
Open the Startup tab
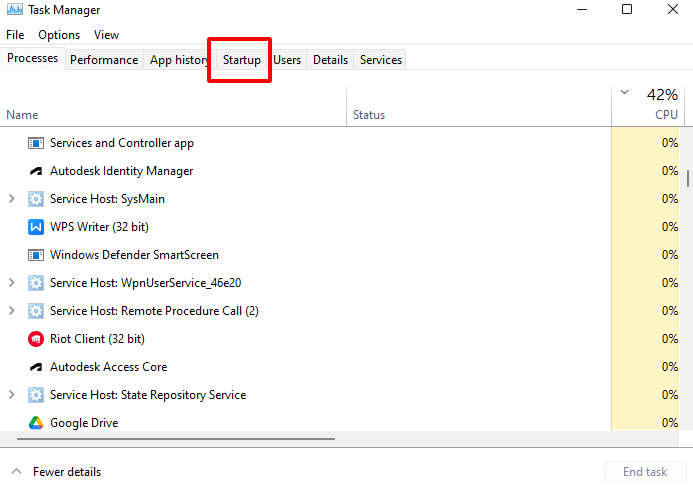pos(241,60)
